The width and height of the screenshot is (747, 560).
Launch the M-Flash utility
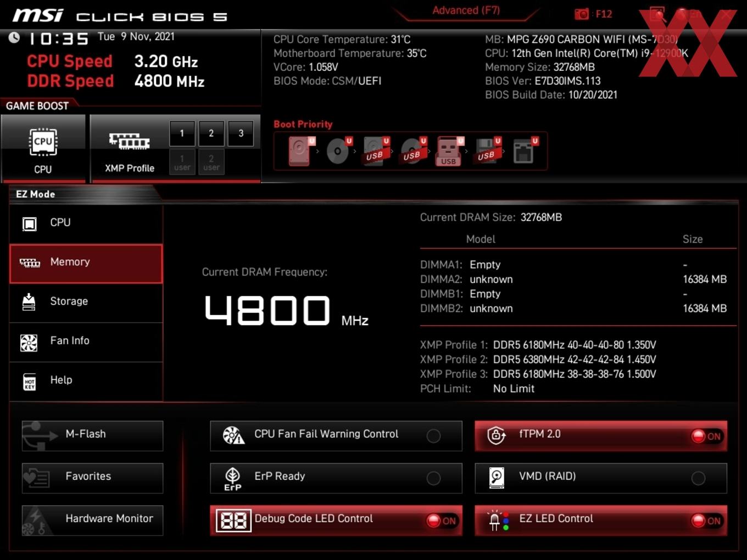[x=92, y=435]
